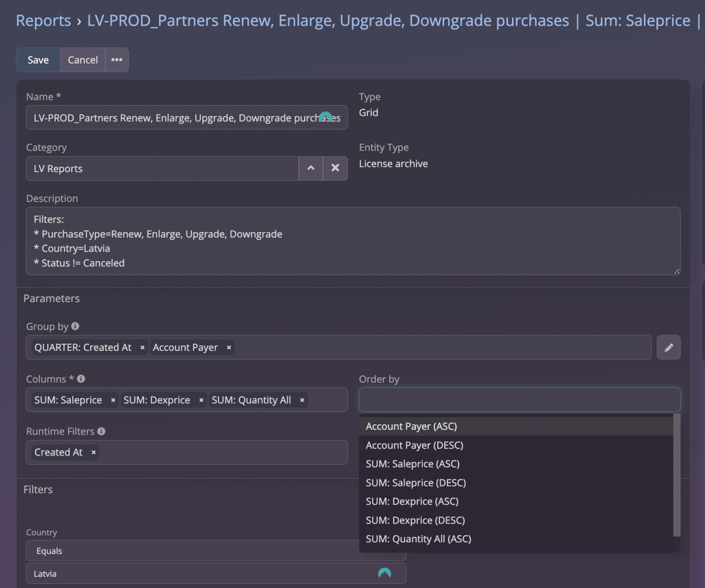The width and height of the screenshot is (705, 588).
Task: Remove SUM: Quantity All column tag
Action: point(302,400)
